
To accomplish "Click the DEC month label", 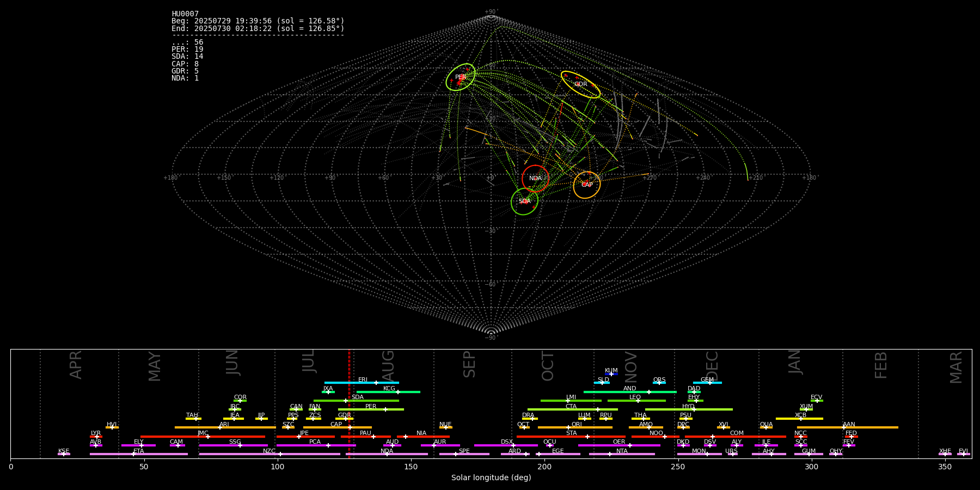I will tap(712, 366).
